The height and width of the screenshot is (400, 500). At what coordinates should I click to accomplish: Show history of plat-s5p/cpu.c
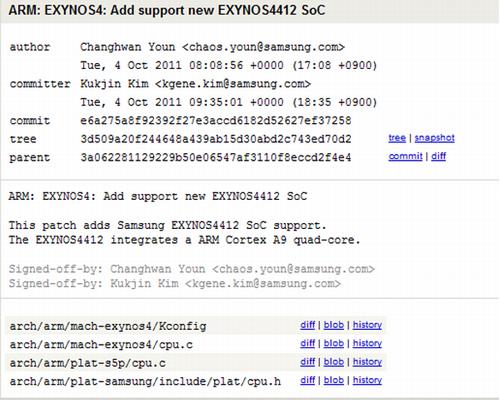367,362
